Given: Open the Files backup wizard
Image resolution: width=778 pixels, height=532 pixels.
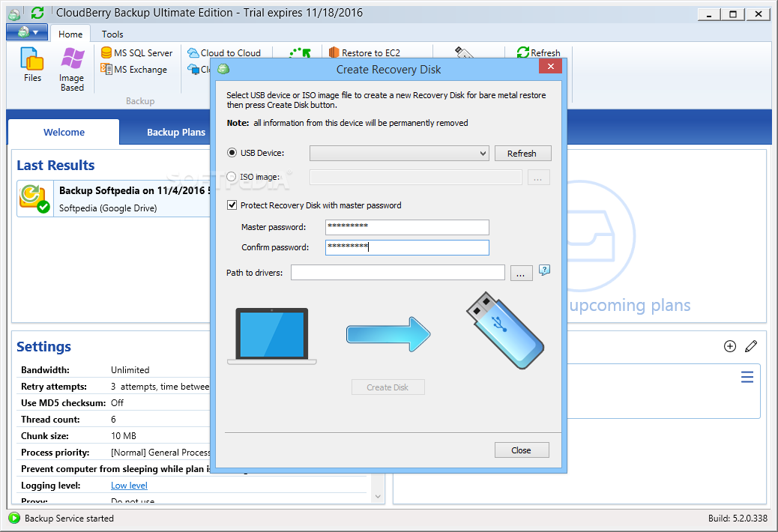Looking at the screenshot, I should (x=32, y=64).
